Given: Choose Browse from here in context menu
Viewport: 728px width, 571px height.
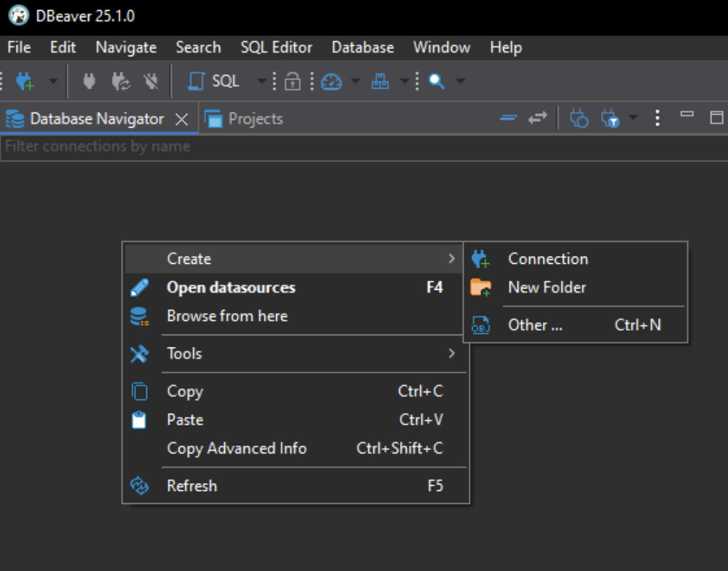Looking at the screenshot, I should [x=294, y=316].
